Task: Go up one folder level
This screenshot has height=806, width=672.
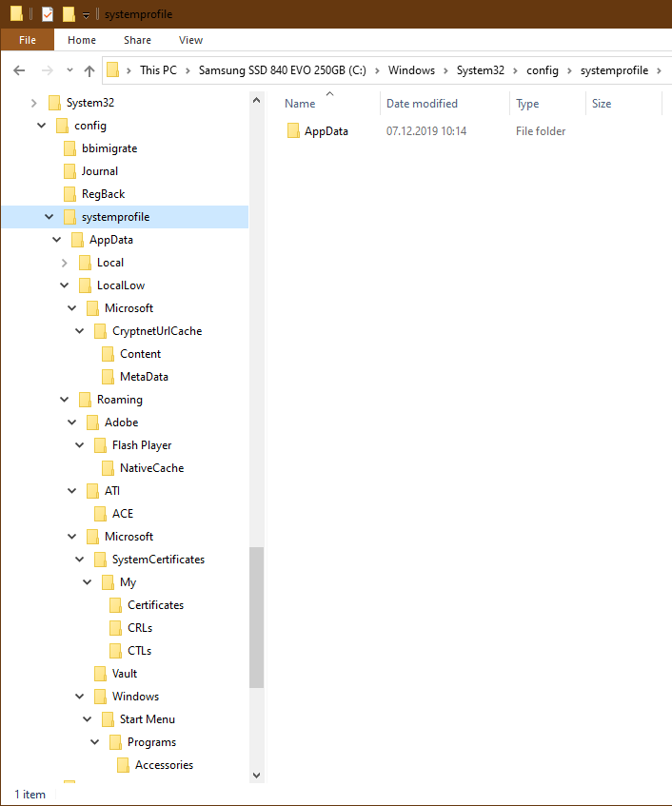Action: [x=89, y=70]
